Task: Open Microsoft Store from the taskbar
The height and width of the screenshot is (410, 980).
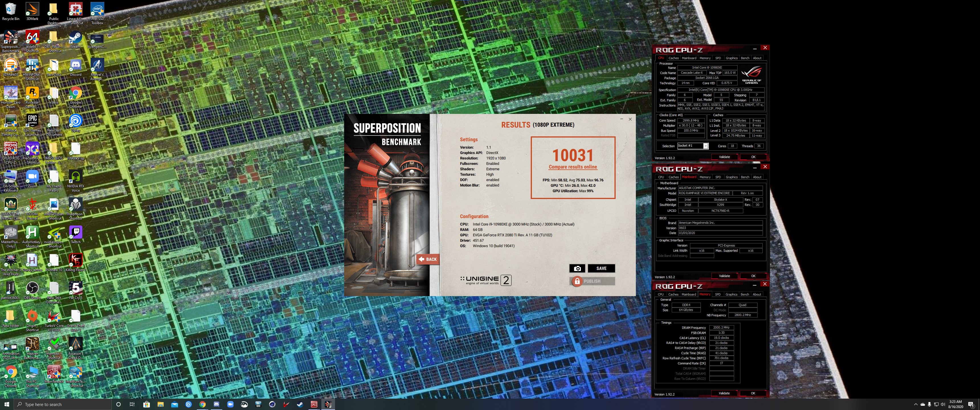Action: (x=146, y=404)
